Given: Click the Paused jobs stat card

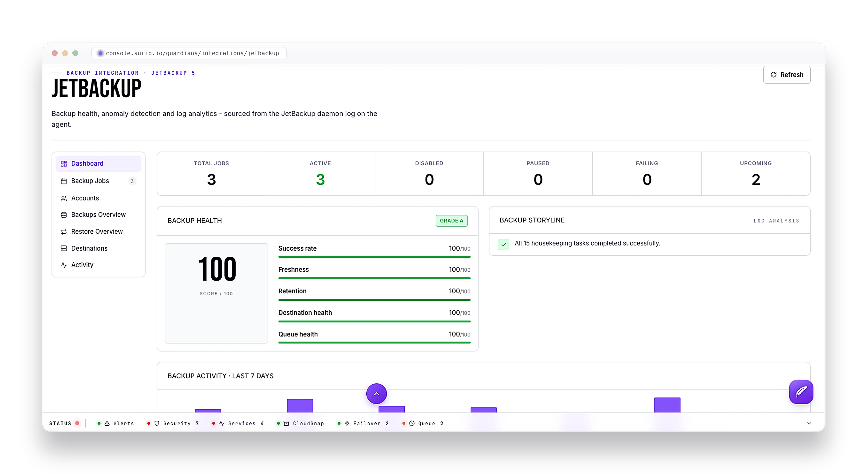Looking at the screenshot, I should [x=538, y=174].
